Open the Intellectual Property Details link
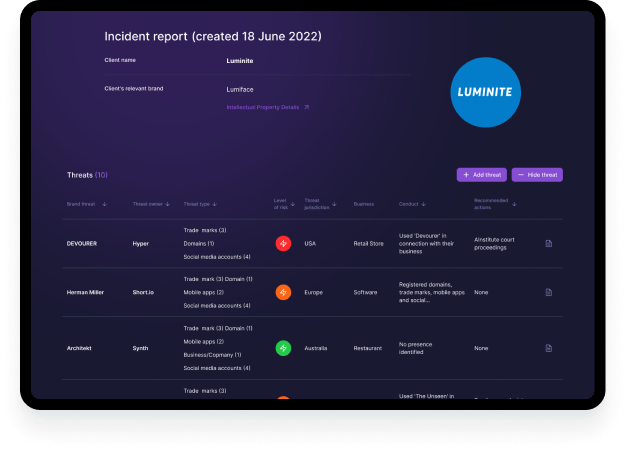The height and width of the screenshot is (450, 626). (x=263, y=107)
